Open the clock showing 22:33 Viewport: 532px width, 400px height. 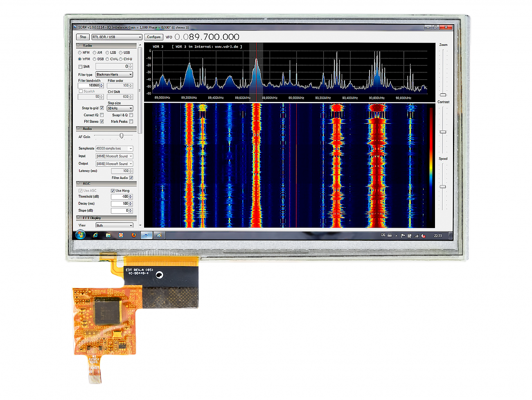[438, 236]
